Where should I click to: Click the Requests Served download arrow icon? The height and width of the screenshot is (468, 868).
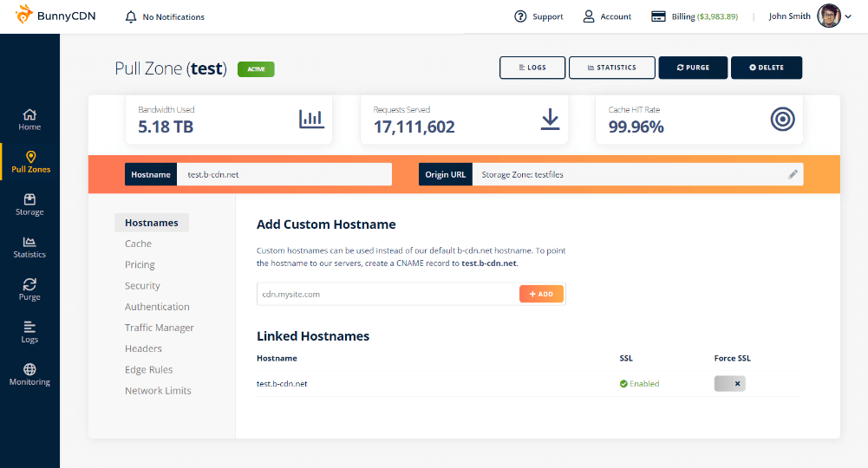click(550, 120)
